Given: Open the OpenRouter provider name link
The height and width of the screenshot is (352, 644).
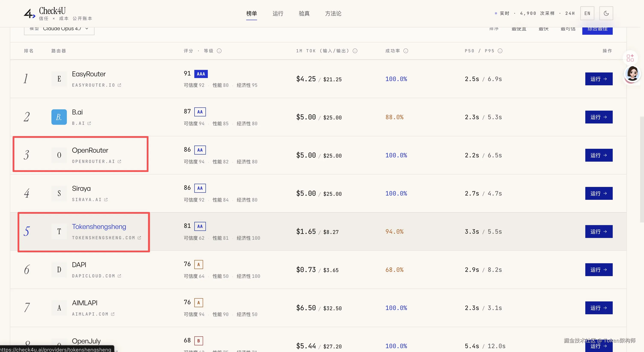Looking at the screenshot, I should [x=90, y=150].
